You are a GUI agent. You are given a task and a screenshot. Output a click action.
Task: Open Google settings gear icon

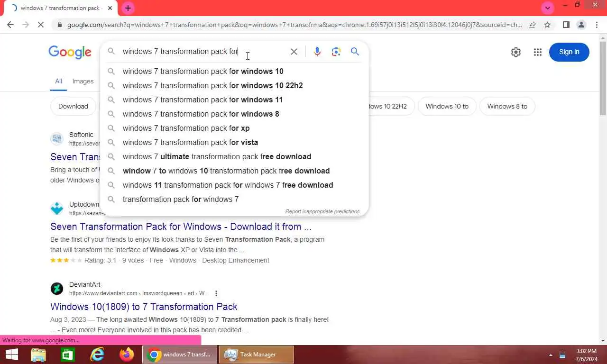pos(516,52)
